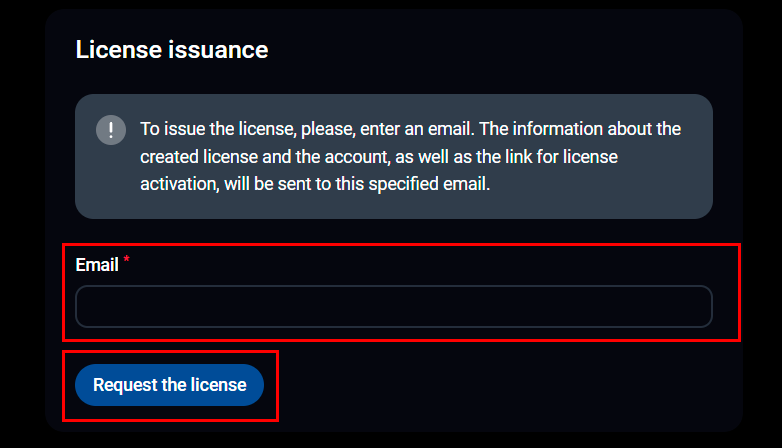Place cursor in the required Email box
This screenshot has height=448, width=782.
pos(393,306)
